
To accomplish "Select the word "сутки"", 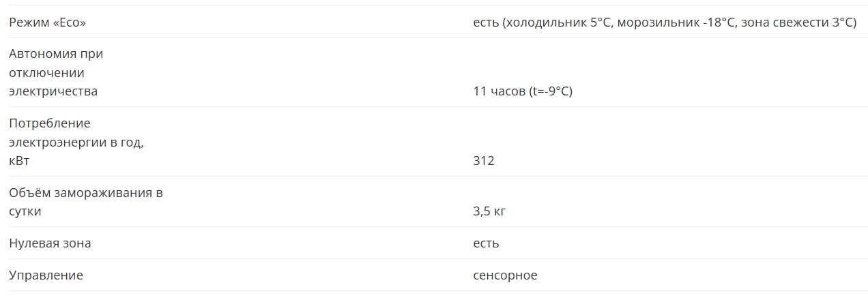I will tap(25, 211).
